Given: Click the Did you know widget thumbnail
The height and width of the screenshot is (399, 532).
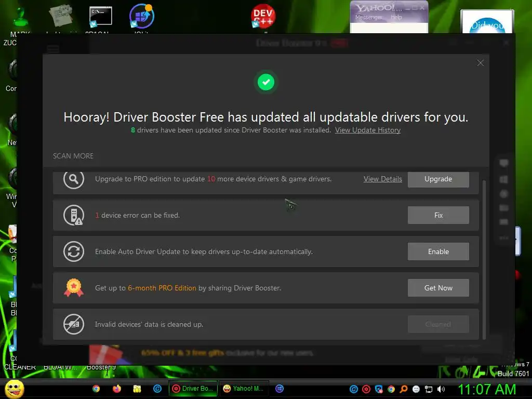Looking at the screenshot, I should click(487, 21).
